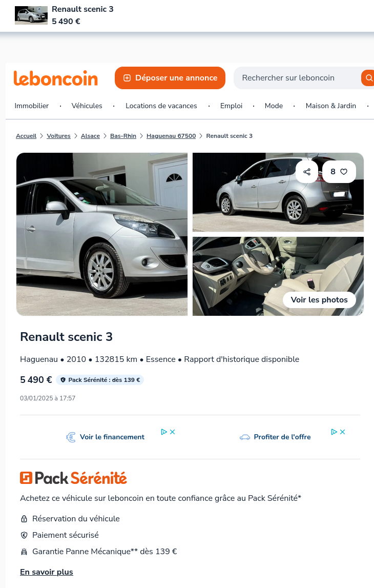This screenshot has height=588, width=374.
Task: Toggle the favorite heart with 8 likes
Action: tap(339, 172)
